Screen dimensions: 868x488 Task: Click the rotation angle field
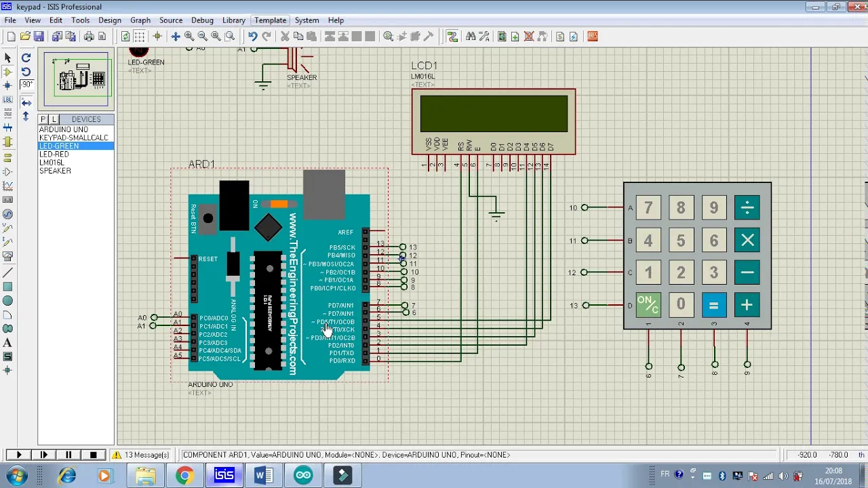pyautogui.click(x=26, y=85)
